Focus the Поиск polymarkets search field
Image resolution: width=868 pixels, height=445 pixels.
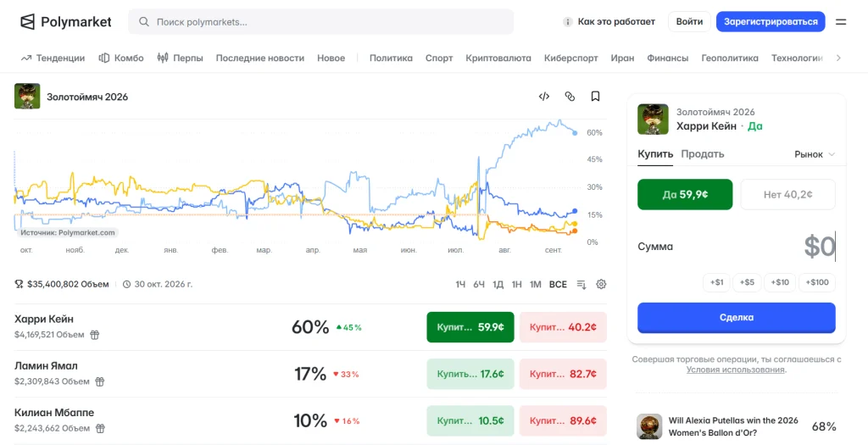point(321,22)
